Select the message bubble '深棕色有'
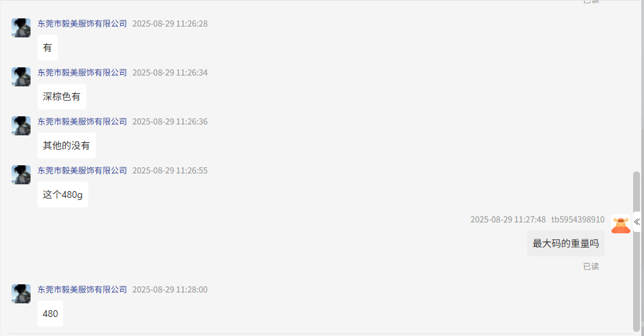 tap(62, 97)
